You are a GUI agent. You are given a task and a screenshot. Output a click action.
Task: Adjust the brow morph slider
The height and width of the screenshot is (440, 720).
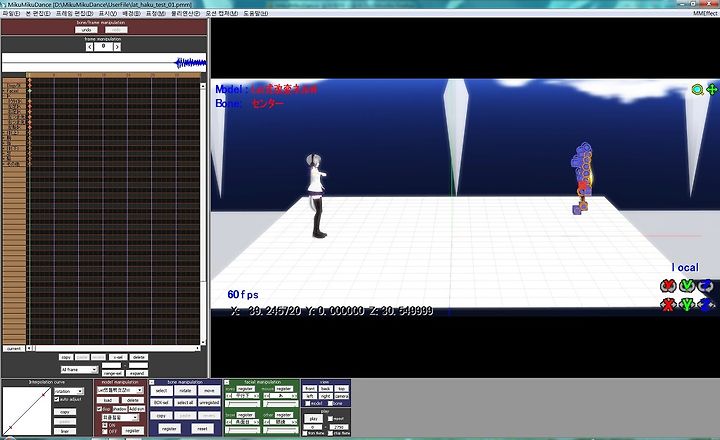pos(242,430)
